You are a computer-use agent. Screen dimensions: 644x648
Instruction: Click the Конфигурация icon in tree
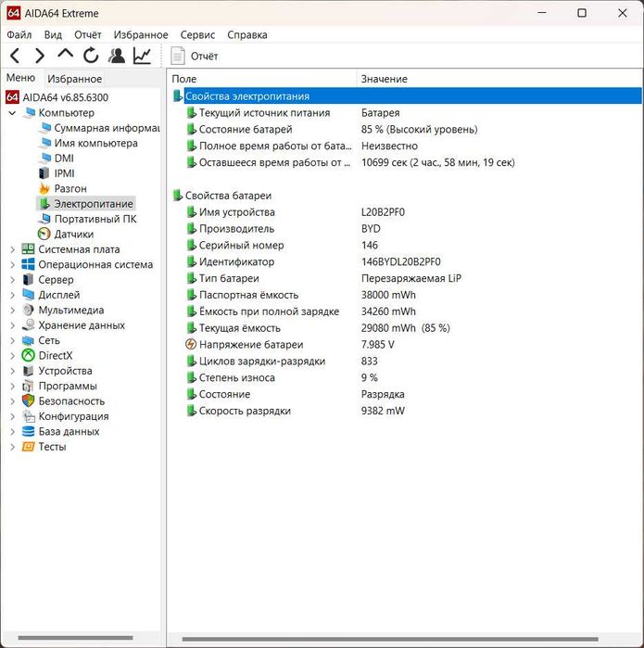pyautogui.click(x=28, y=416)
